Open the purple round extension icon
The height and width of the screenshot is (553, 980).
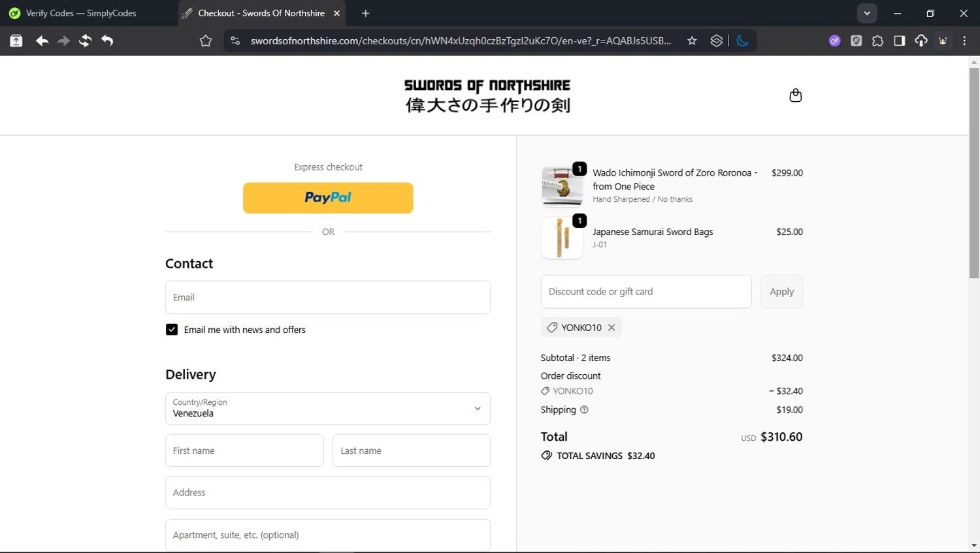point(834,41)
